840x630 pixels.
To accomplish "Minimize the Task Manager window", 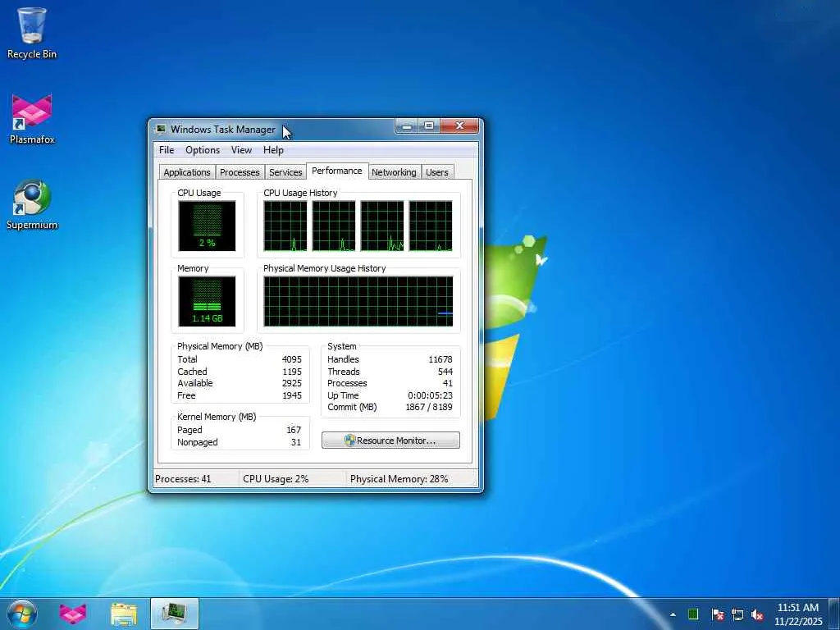I will click(407, 126).
